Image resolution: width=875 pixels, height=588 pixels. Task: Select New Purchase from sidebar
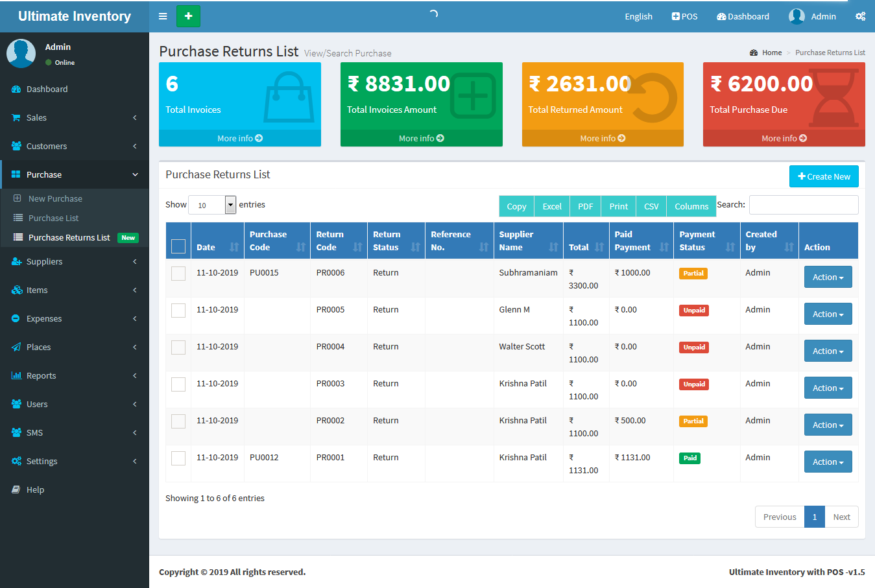55,198
